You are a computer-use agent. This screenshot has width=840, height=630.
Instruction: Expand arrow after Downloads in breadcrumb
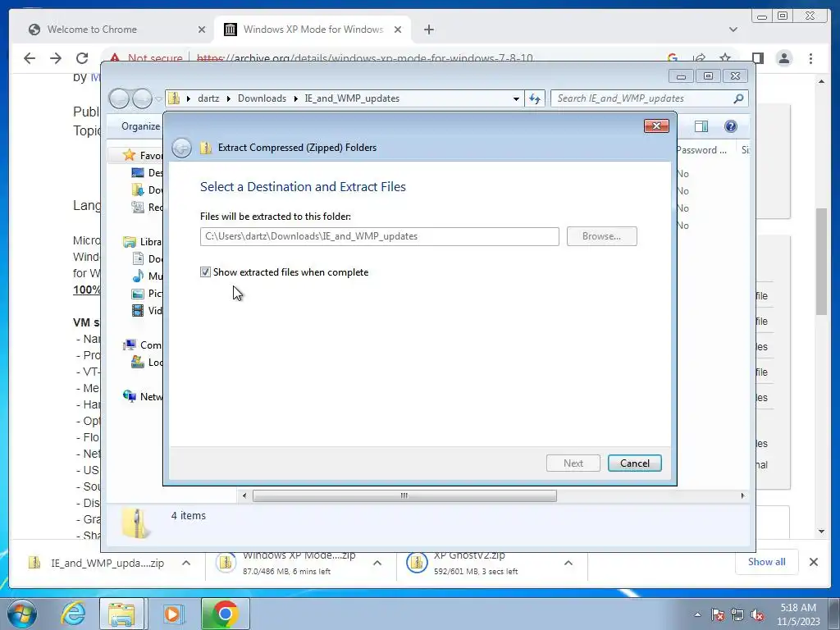pos(295,98)
